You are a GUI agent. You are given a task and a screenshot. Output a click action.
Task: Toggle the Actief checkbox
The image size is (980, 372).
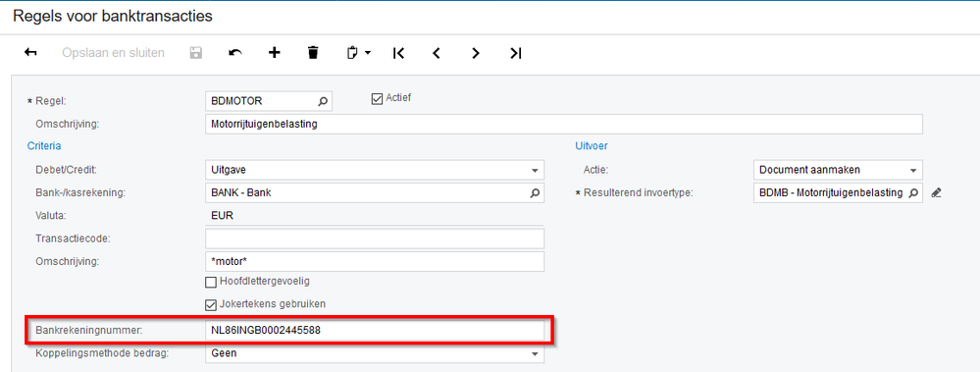377,98
